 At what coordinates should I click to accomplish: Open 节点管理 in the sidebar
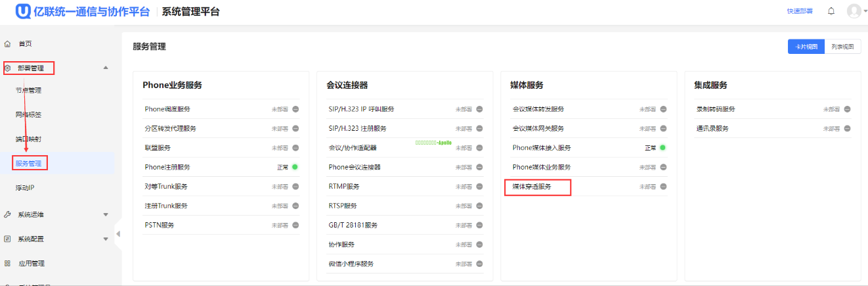click(28, 91)
